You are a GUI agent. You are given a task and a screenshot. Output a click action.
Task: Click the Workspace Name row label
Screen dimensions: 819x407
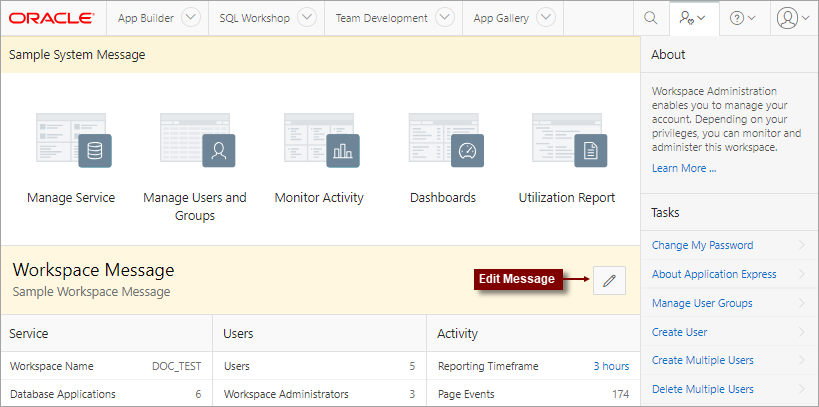[x=52, y=366]
